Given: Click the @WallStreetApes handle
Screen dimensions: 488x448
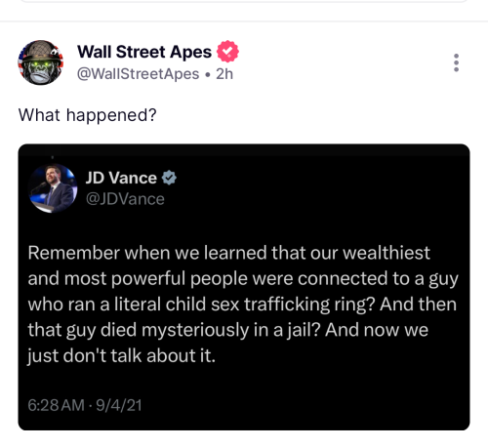Looking at the screenshot, I should pyautogui.click(x=138, y=74).
